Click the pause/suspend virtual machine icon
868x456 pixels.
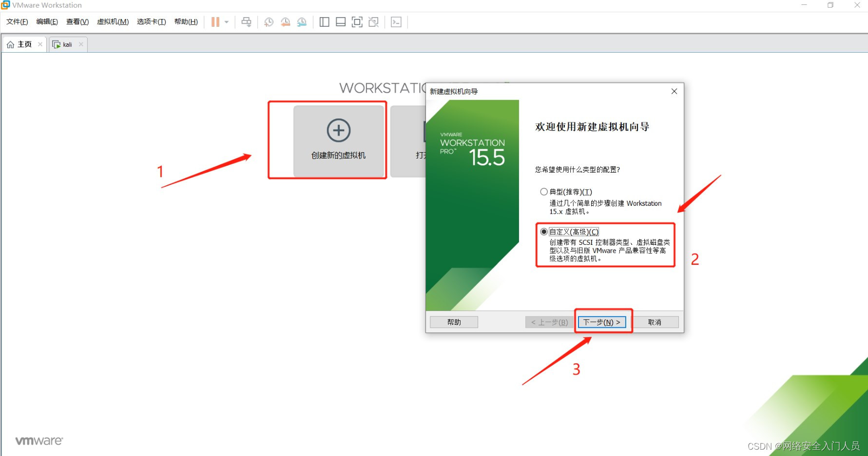[215, 22]
